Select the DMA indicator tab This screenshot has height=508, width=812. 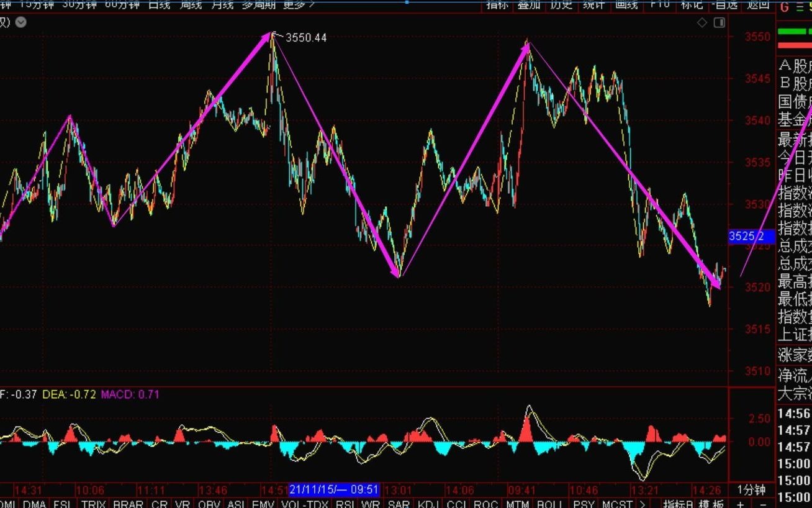(35, 504)
